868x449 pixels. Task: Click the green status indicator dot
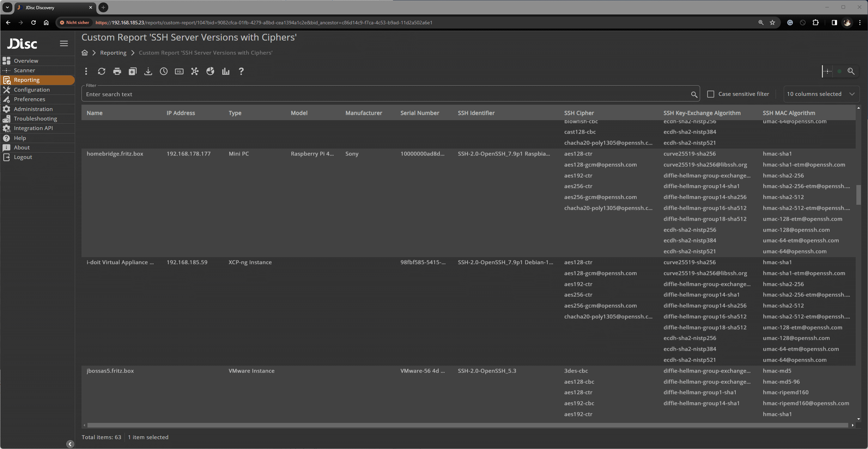[839, 71]
